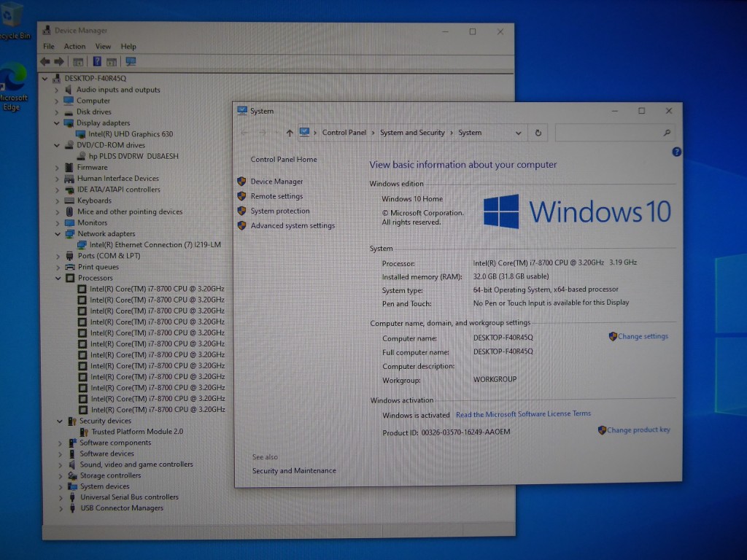
Task: Select the Intel(R) UHD Graphics 630 device
Action: [131, 134]
